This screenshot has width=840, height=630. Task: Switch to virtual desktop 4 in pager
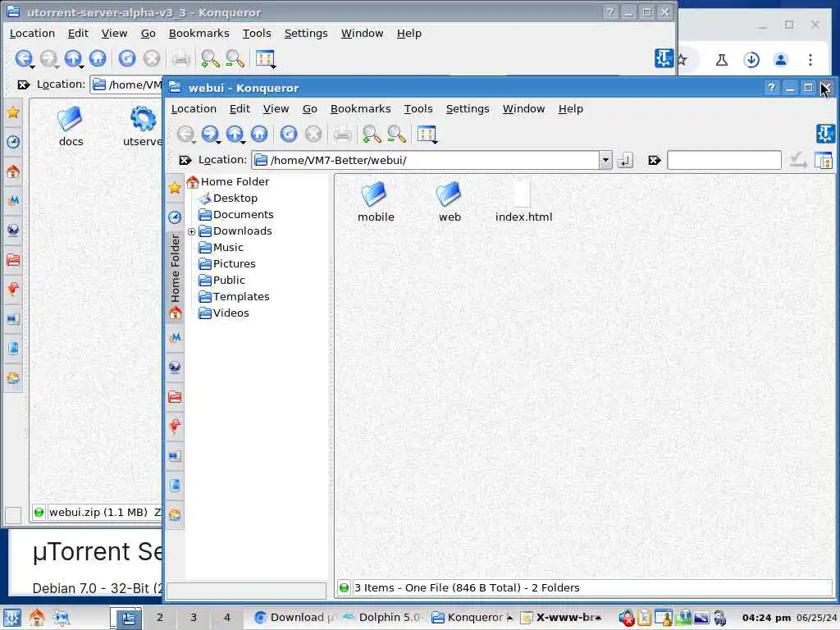click(226, 617)
